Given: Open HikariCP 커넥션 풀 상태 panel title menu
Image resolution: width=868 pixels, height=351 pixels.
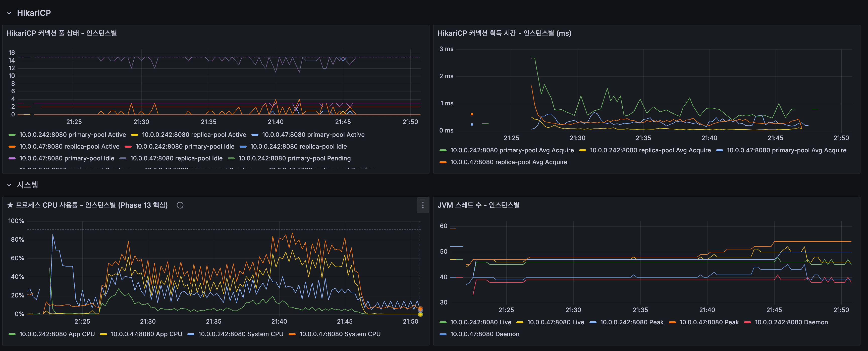Looking at the screenshot, I should pos(62,33).
